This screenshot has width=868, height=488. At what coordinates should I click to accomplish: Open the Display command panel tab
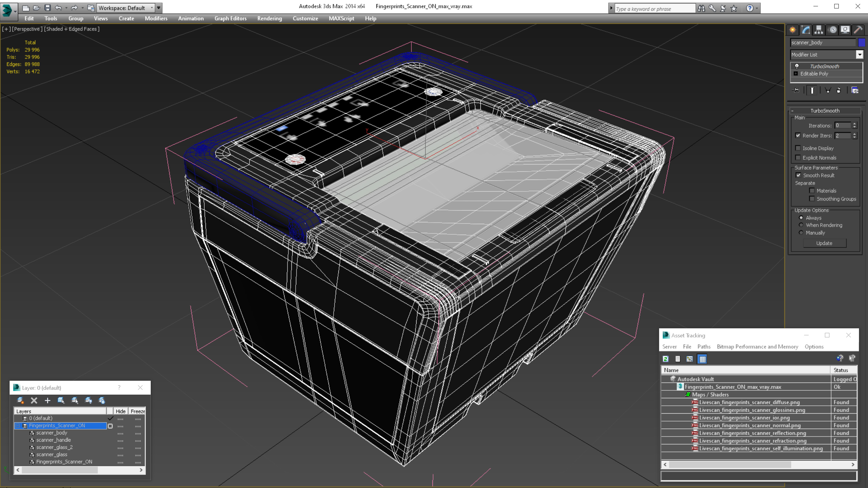(x=845, y=30)
